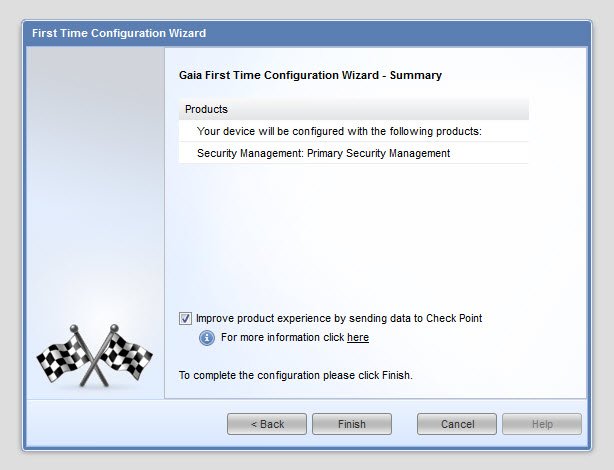Select the Products section header

click(354, 109)
